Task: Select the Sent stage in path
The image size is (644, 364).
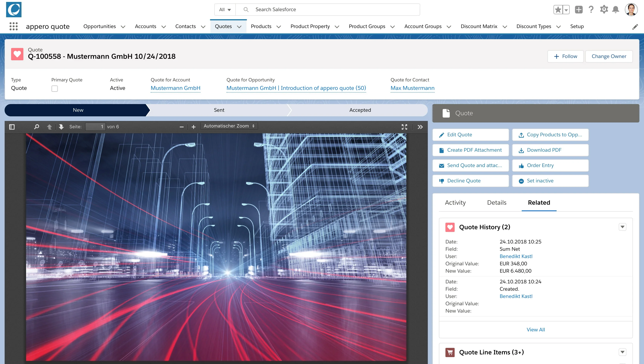Action: click(x=219, y=110)
